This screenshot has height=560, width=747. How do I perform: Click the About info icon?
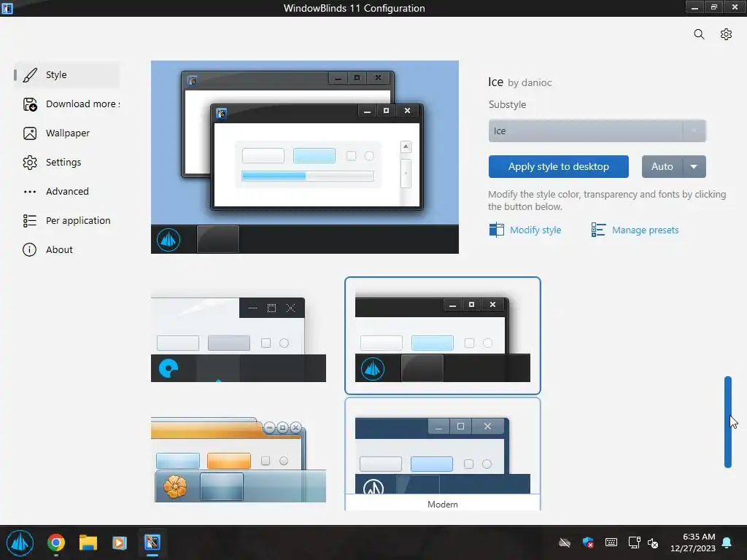pos(29,249)
